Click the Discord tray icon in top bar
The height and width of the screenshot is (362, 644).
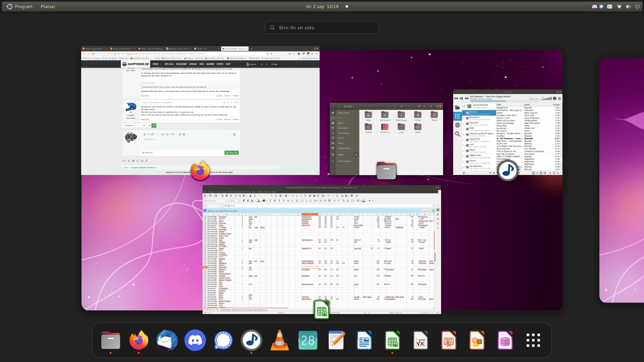point(594,6)
